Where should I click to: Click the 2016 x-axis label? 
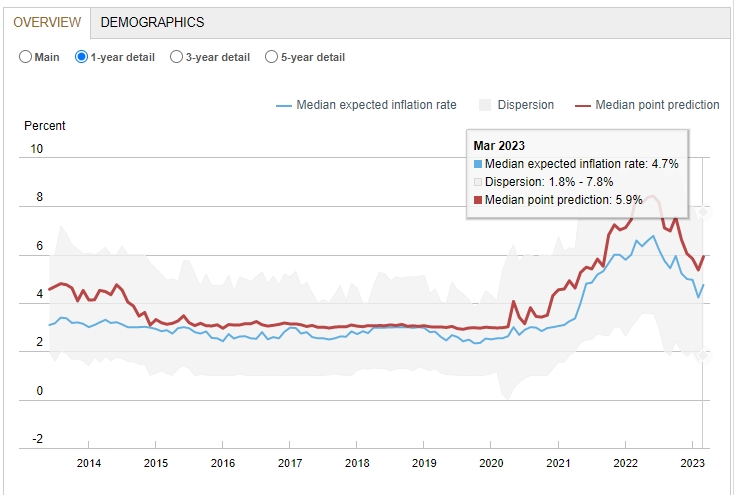click(223, 463)
